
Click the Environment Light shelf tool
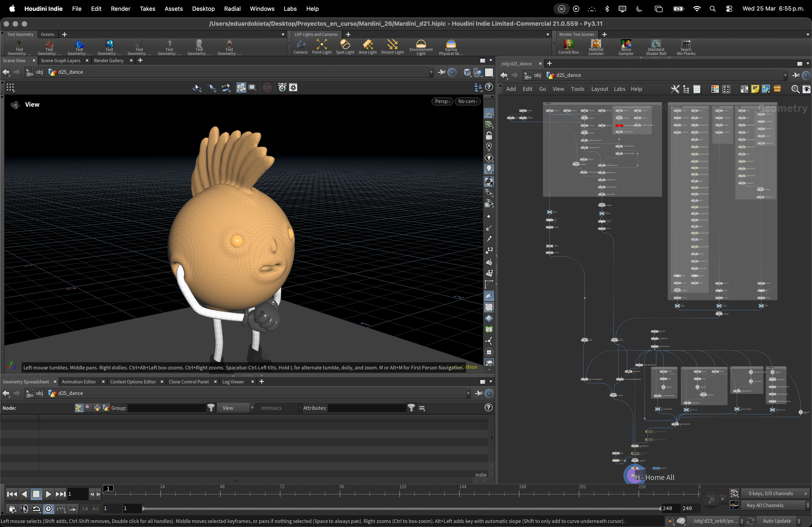pyautogui.click(x=421, y=46)
